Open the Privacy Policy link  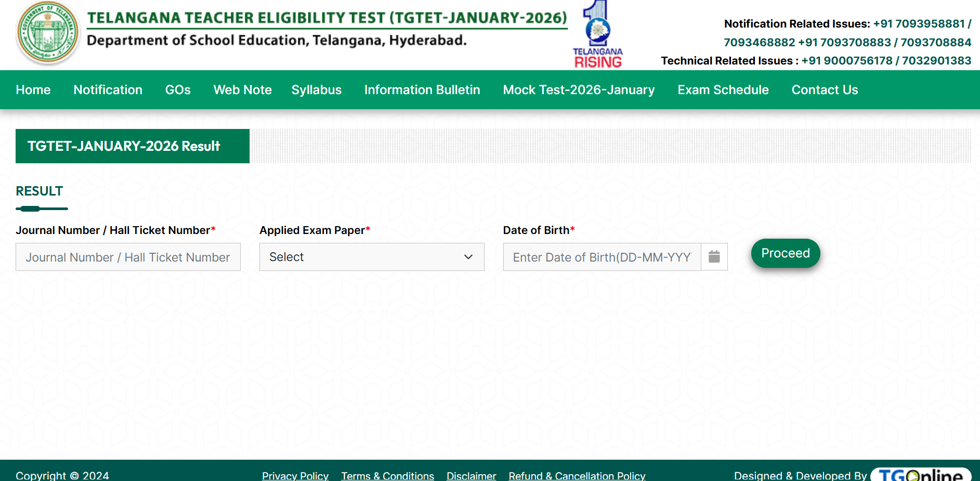[295, 475]
